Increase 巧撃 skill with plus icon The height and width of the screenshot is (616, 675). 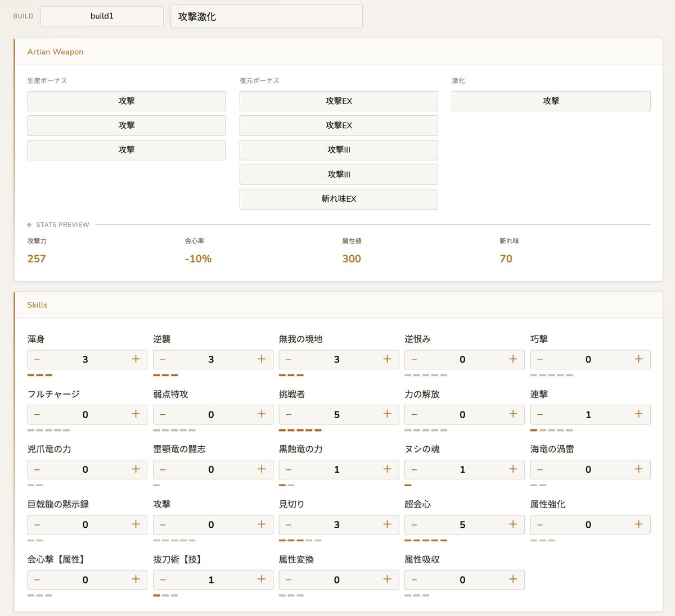[x=638, y=359]
